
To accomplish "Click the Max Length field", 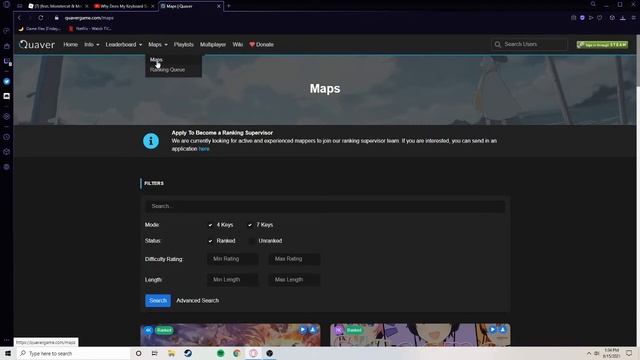I will 294,280.
